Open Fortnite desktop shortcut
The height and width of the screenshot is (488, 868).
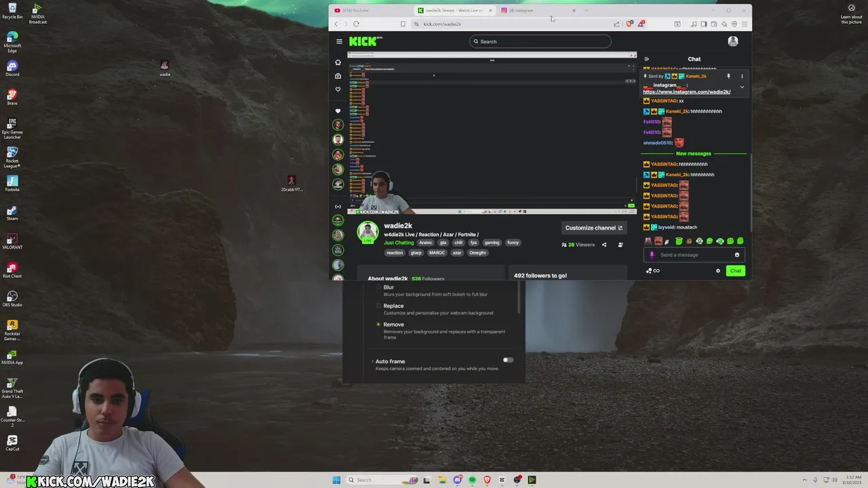pyautogui.click(x=12, y=183)
